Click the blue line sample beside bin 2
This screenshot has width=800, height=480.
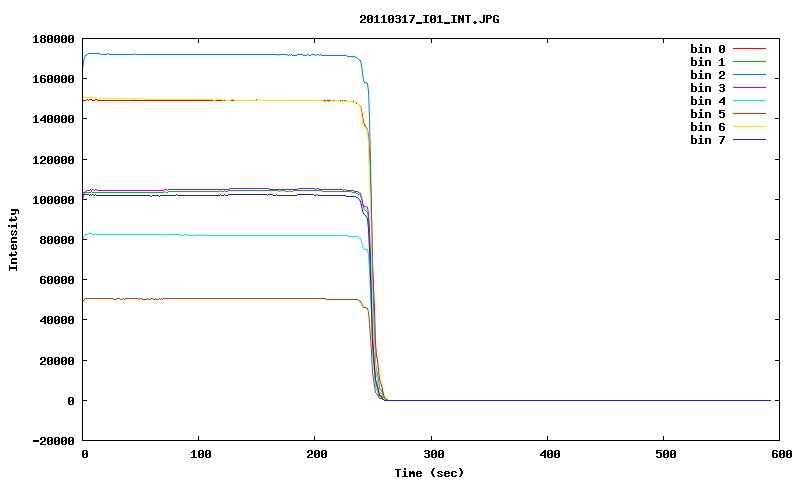[749, 75]
